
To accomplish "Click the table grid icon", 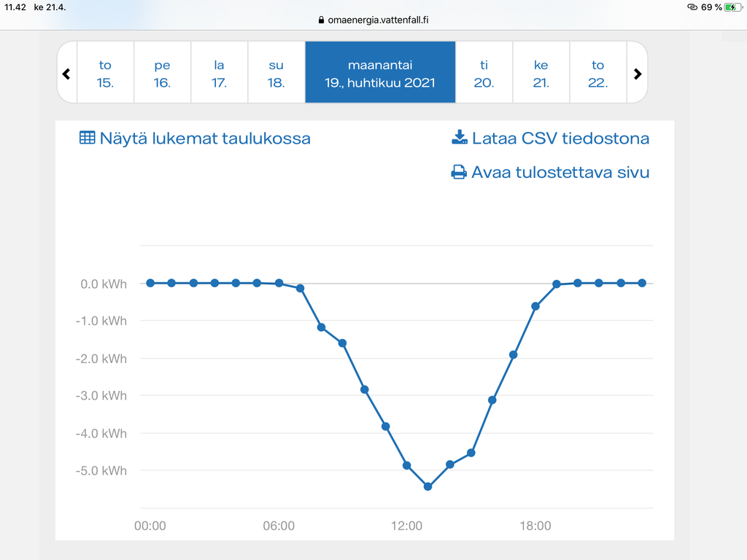I will tap(87, 138).
